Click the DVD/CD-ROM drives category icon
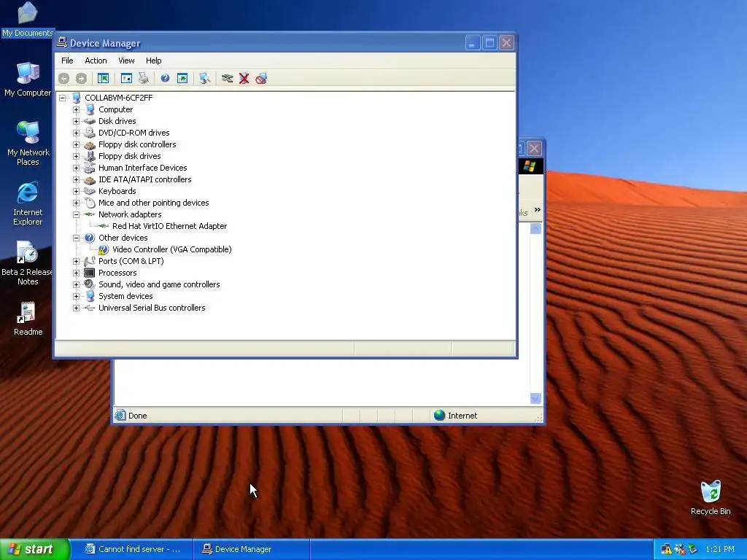Viewport: 747px width, 560px height. (90, 133)
